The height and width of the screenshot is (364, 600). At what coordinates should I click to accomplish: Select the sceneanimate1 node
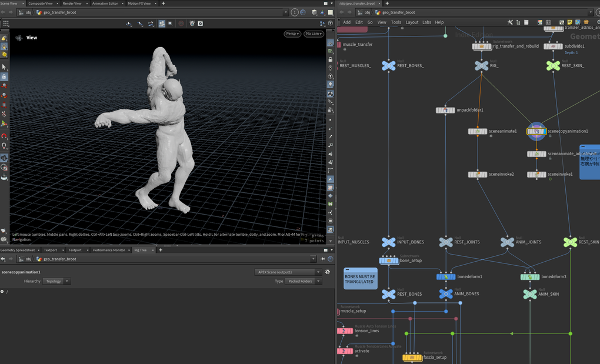[478, 131]
